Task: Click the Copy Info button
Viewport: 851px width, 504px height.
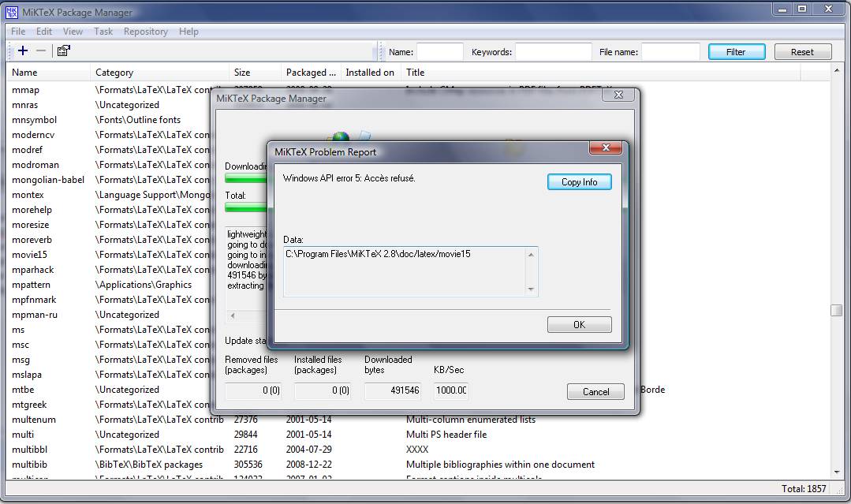Action: (579, 181)
